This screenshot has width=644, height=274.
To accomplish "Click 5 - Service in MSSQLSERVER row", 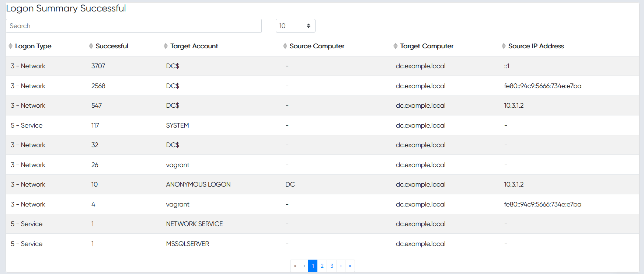I will point(27,244).
